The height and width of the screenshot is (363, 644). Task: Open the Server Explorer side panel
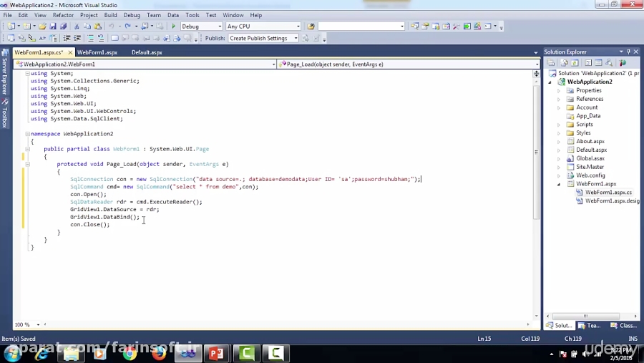(5, 72)
